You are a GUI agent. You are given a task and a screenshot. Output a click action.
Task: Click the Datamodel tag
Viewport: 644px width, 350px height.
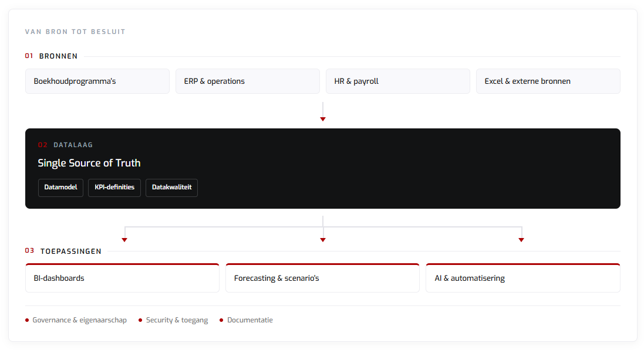61,188
